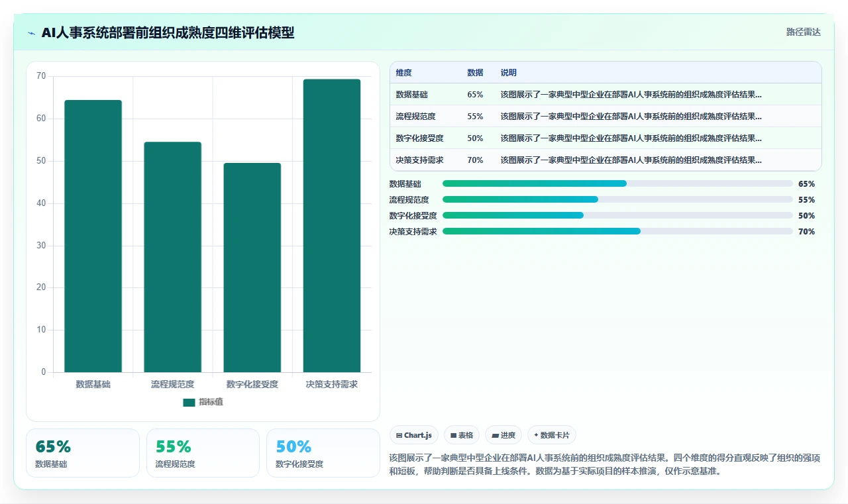
Task: Click the 流程规范度 cell in the table
Action: tap(415, 117)
